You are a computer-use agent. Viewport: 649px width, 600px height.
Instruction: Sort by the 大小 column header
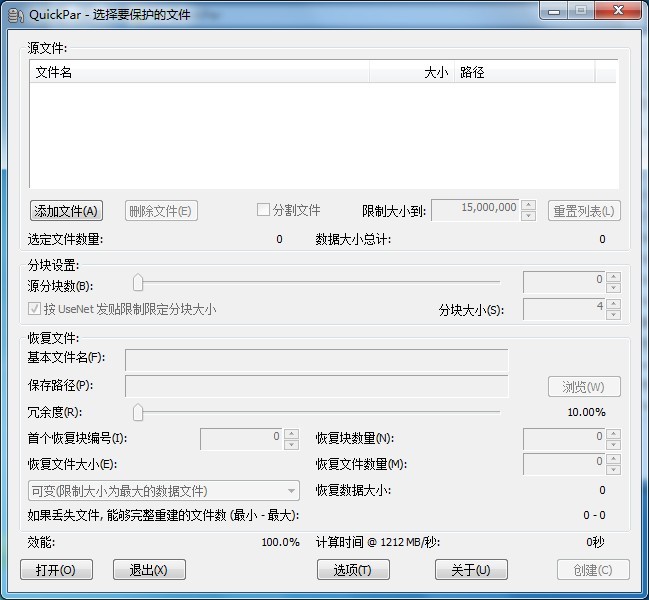tap(410, 73)
